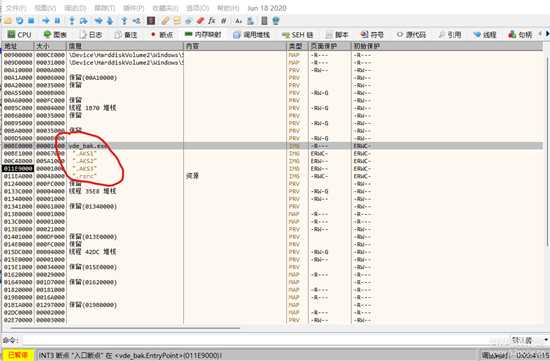This screenshot has width=550, height=361.
Task: Open the patches dialog with the bandage icon
Action: (165, 21)
